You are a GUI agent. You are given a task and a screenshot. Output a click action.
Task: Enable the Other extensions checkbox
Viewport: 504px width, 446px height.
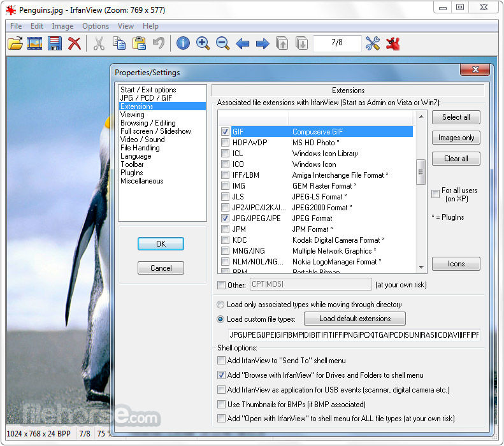[221, 285]
